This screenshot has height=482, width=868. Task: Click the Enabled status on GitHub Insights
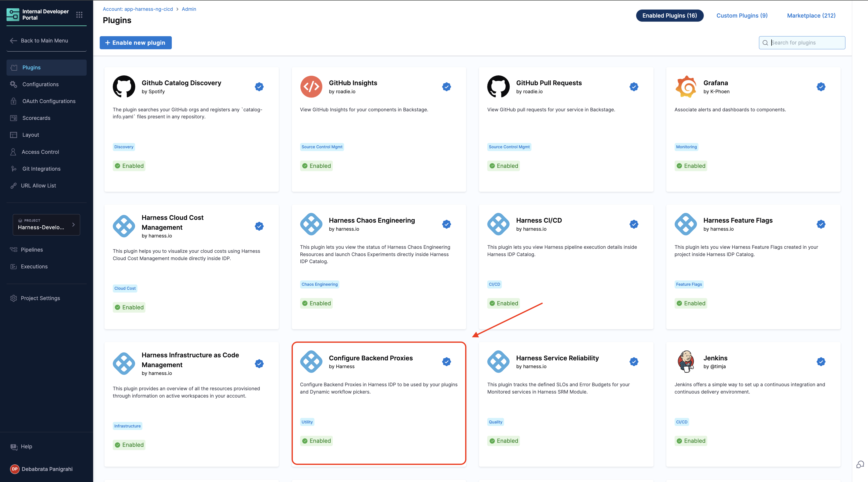point(316,166)
